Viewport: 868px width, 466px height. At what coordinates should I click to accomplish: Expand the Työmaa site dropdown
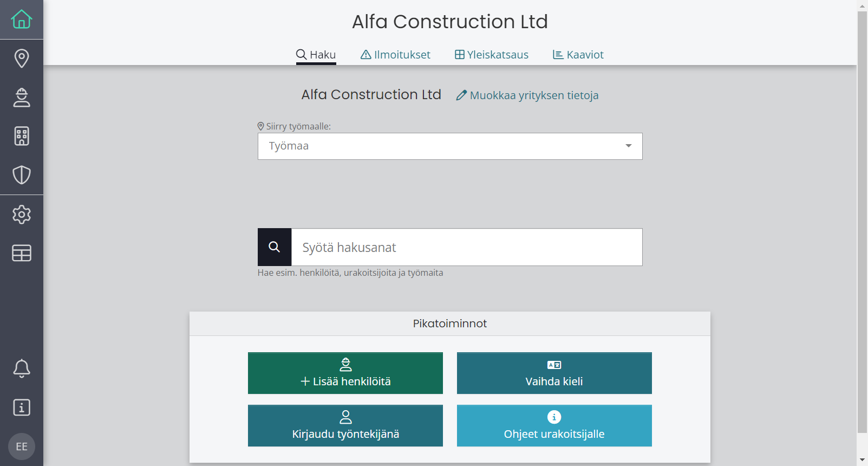pyautogui.click(x=450, y=146)
